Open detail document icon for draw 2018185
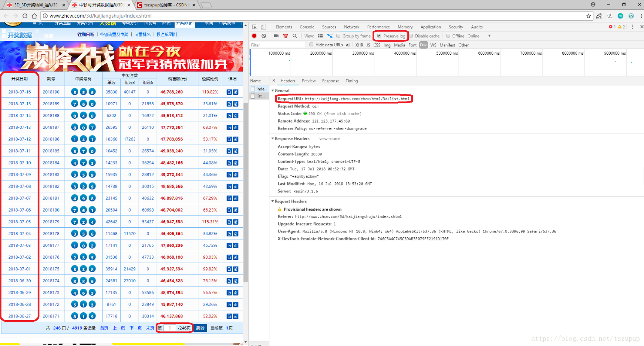Image resolution: width=644 pixels, height=346 pixels. (x=229, y=151)
